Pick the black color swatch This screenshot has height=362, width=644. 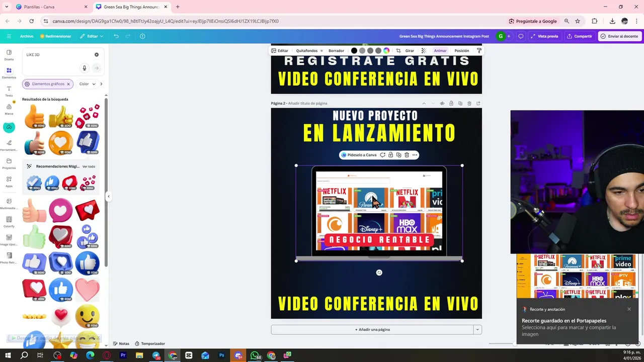[x=354, y=51]
